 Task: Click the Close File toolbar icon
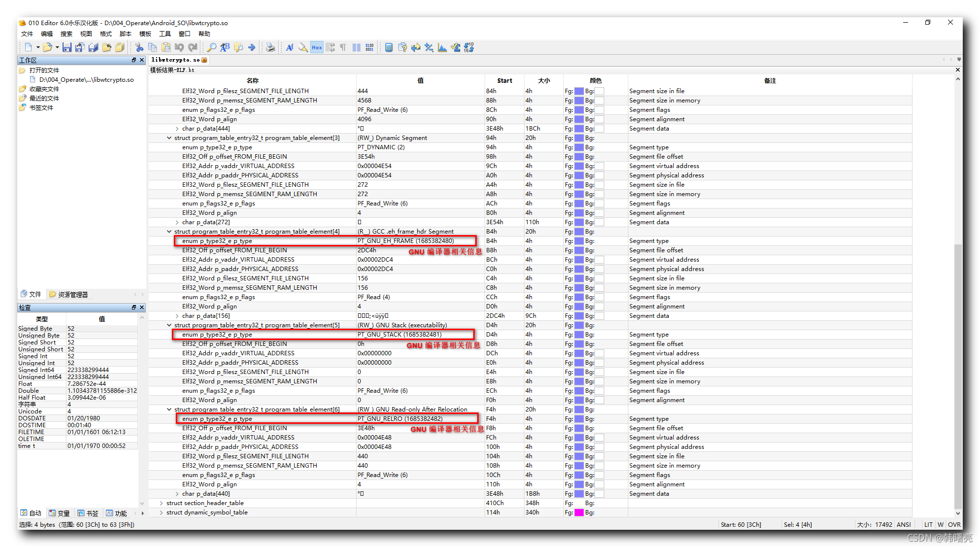click(106, 47)
